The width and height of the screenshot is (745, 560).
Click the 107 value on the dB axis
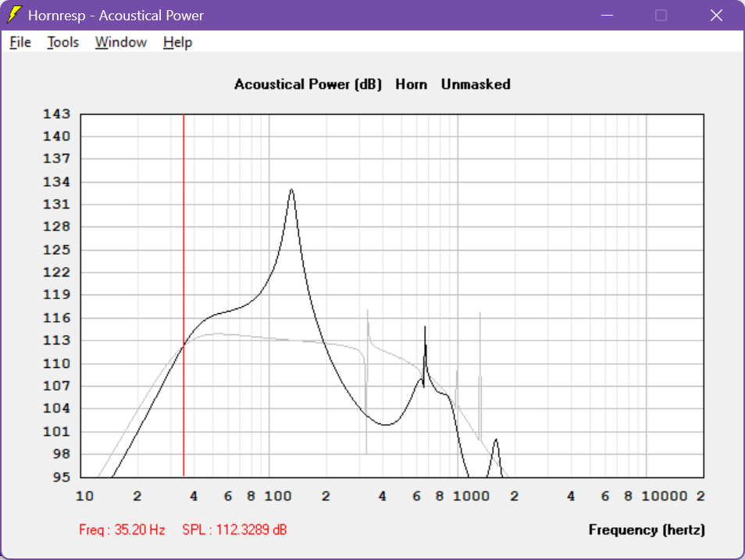coord(56,386)
